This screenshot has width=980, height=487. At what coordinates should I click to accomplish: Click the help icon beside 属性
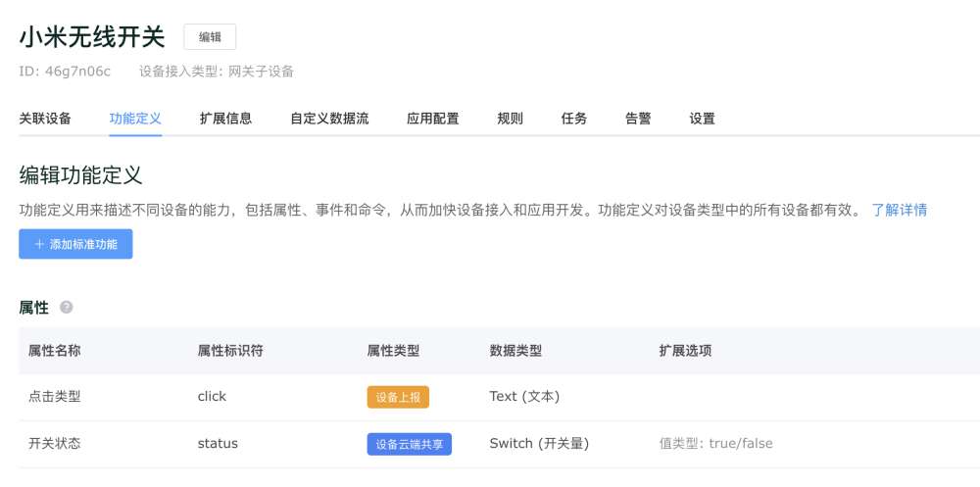(x=67, y=307)
